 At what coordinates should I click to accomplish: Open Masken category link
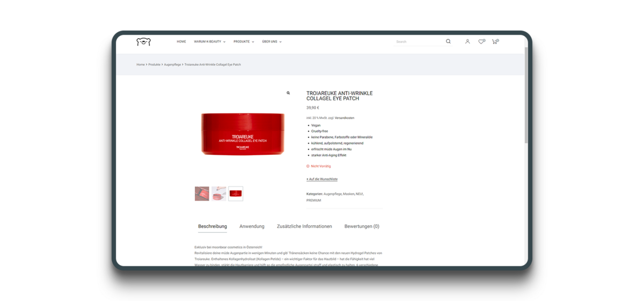(349, 193)
